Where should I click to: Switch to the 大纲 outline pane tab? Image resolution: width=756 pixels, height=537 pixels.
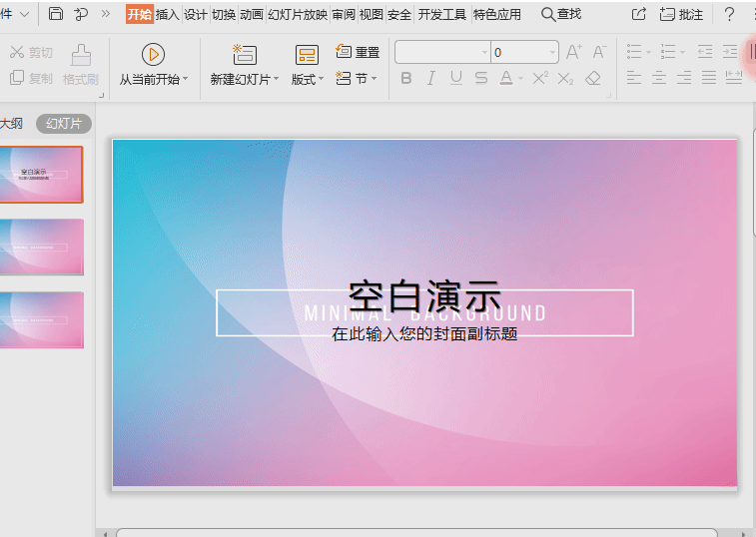[x=12, y=124]
